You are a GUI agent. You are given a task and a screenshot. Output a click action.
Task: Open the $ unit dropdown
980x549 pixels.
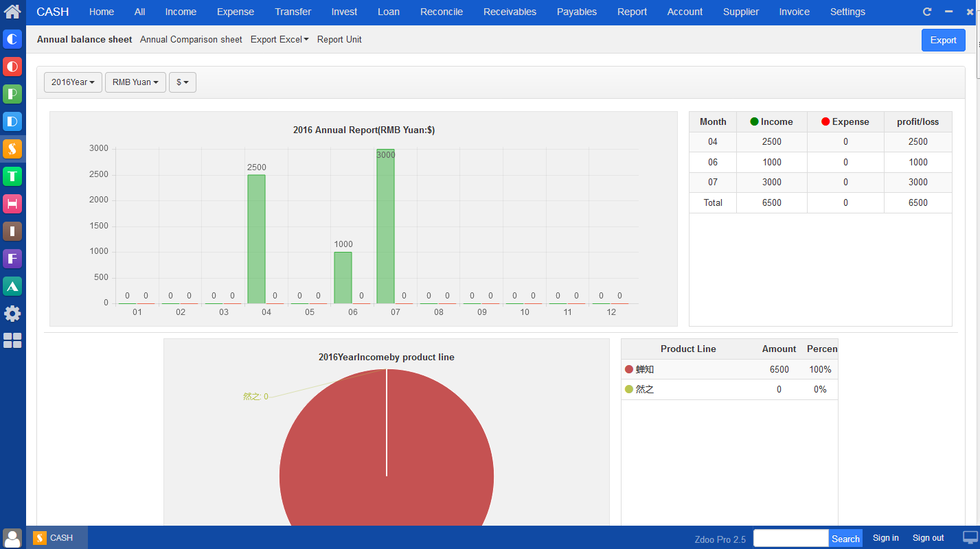tap(183, 82)
